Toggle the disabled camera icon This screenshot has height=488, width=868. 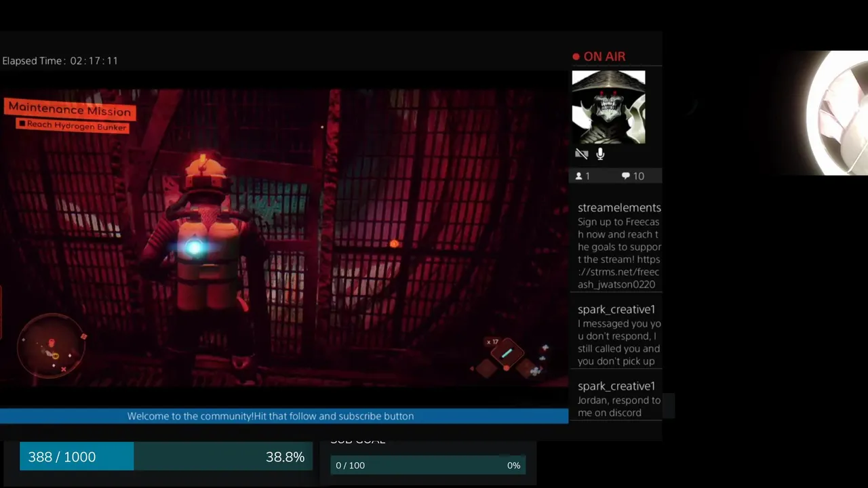click(x=581, y=155)
